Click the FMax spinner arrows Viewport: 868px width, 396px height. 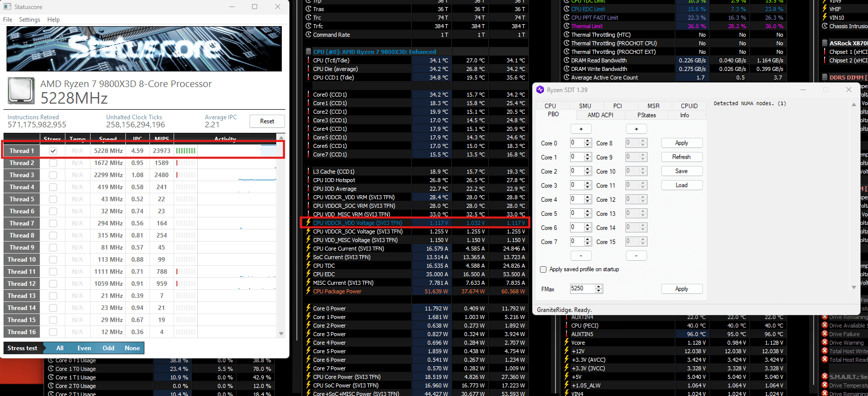click(x=599, y=289)
